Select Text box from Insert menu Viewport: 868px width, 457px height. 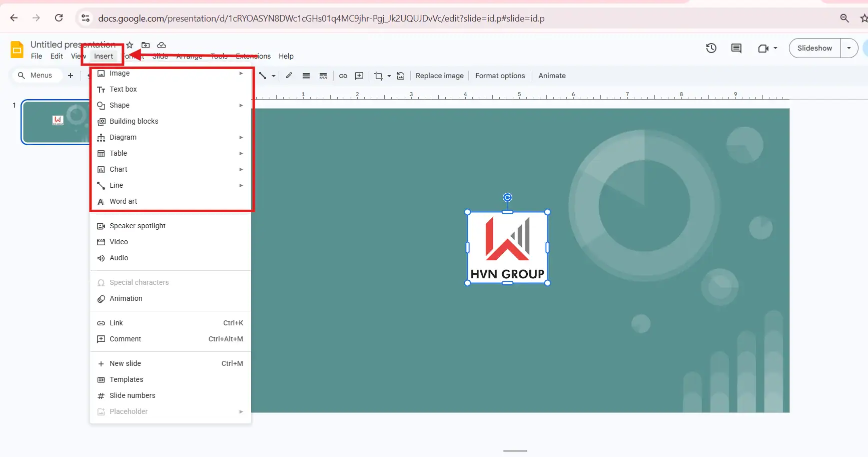point(123,89)
